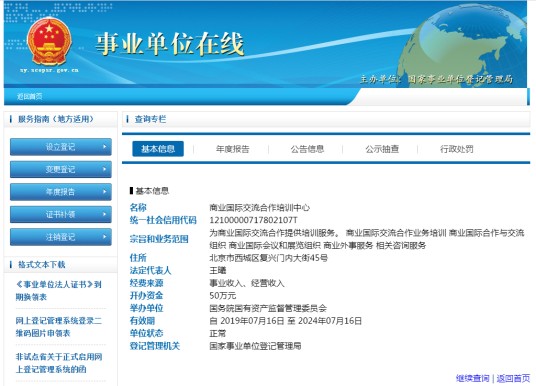The height and width of the screenshot is (386, 536).
Task: Switch to the 公示抽查 tab
Action: [382, 149]
